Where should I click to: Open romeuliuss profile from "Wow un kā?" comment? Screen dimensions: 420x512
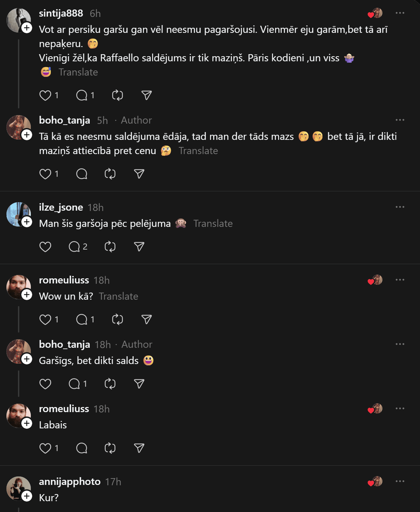click(64, 280)
